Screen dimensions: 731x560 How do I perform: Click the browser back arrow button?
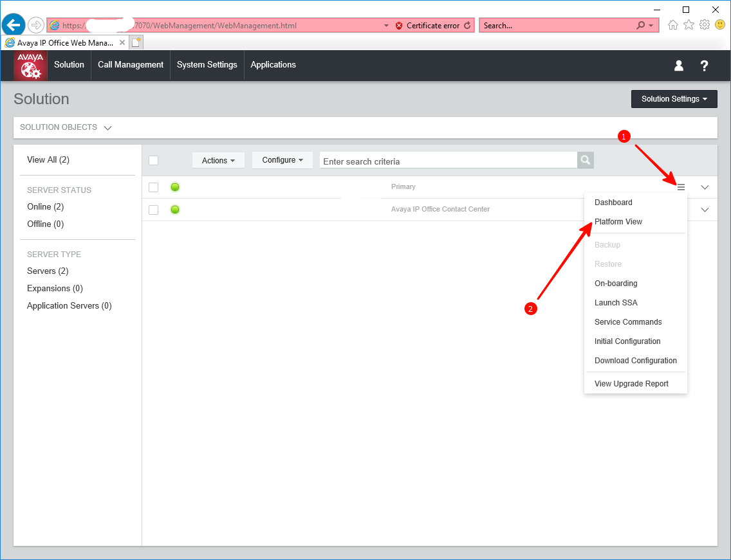[14, 24]
